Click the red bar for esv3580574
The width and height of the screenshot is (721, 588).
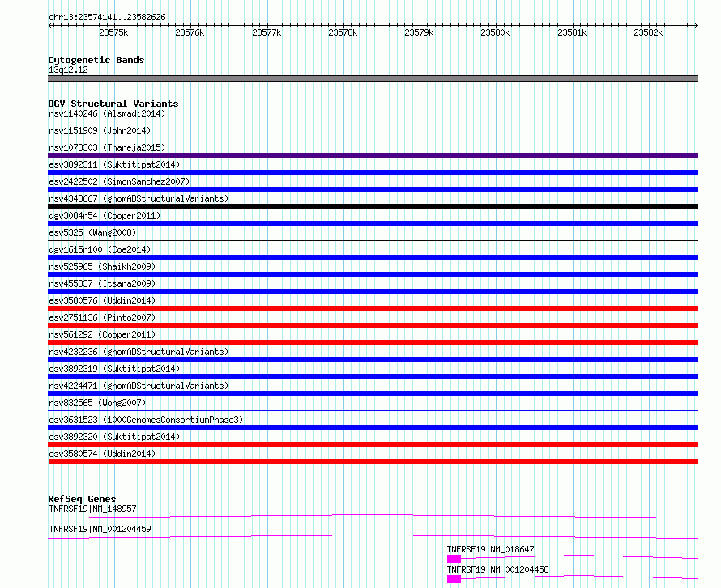(x=373, y=462)
